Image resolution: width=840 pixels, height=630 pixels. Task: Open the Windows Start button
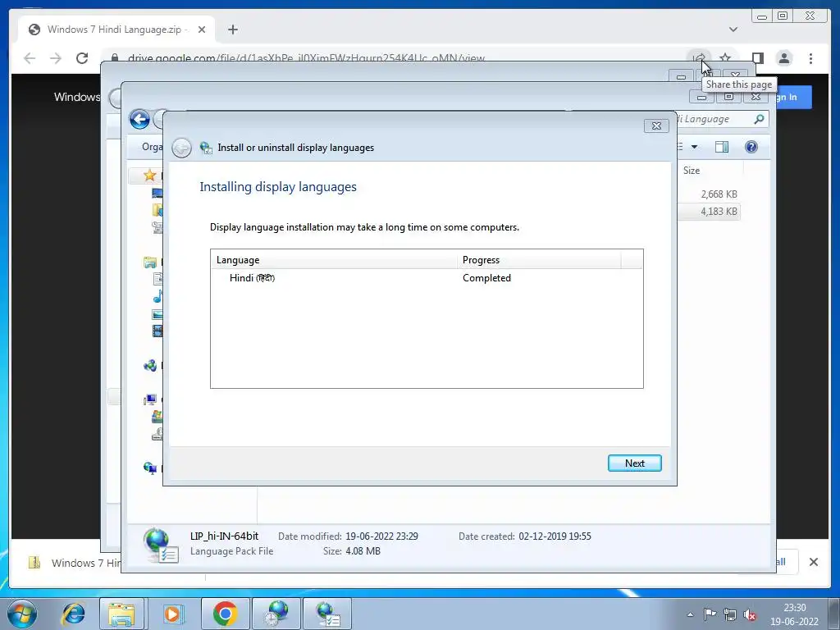(22, 614)
